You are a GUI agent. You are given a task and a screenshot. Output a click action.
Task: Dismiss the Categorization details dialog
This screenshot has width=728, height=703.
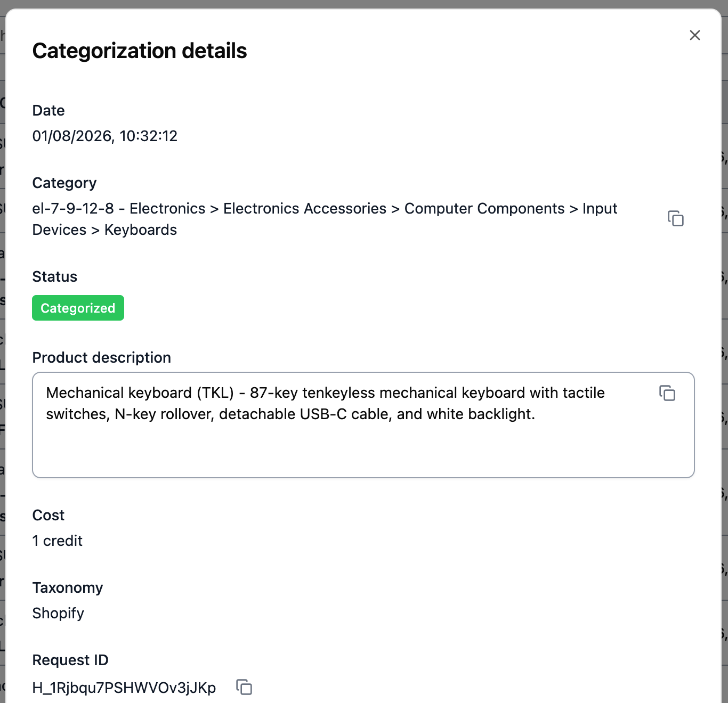click(695, 35)
